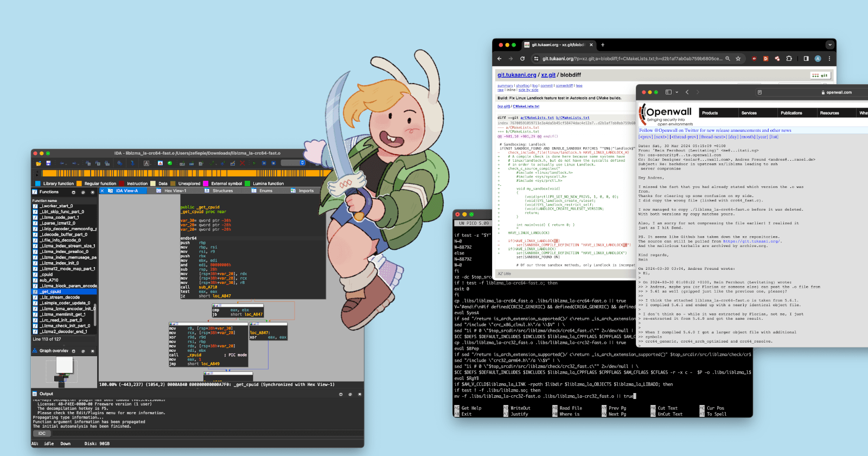
Task: Open zoom magnifier icon in Chrome address bar
Action: pos(727,59)
